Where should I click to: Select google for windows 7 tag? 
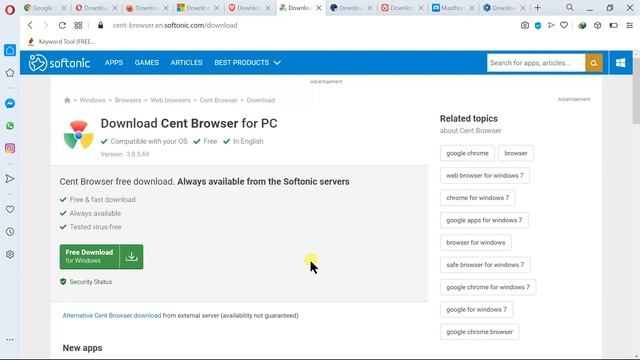click(x=477, y=310)
